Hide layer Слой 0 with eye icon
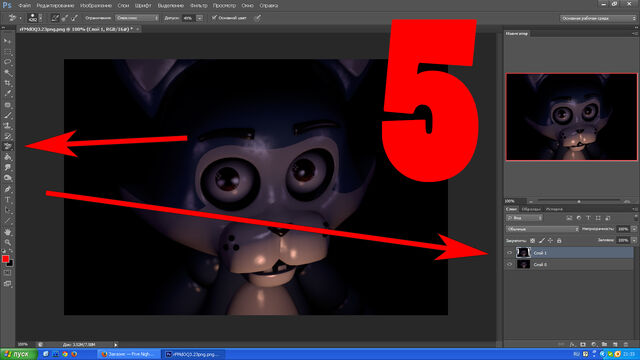Screen dimensions: 640x360 509,264
